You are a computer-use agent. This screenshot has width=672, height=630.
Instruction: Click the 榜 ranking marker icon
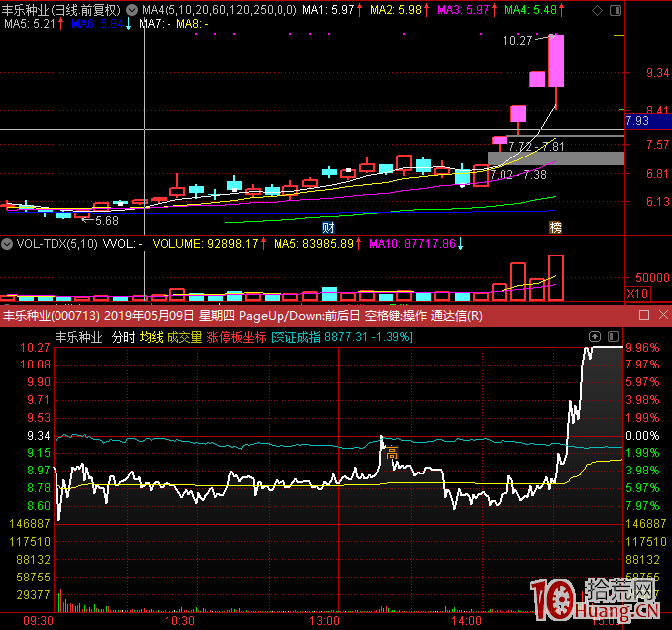pyautogui.click(x=555, y=228)
